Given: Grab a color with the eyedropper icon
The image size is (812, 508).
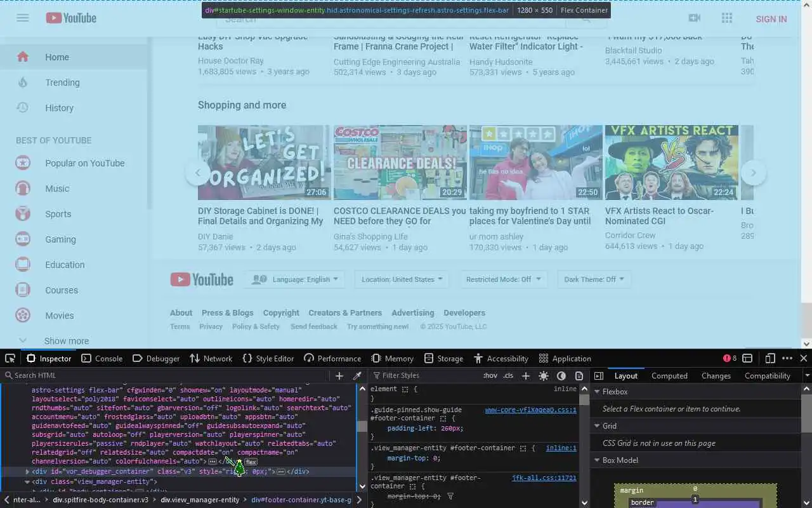Looking at the screenshot, I should [357, 376].
